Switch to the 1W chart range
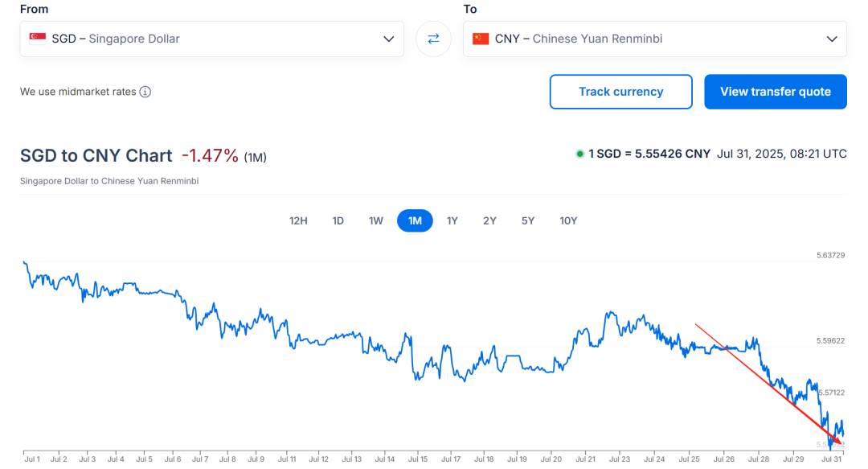Screen dimensions: 868x469 point(376,220)
